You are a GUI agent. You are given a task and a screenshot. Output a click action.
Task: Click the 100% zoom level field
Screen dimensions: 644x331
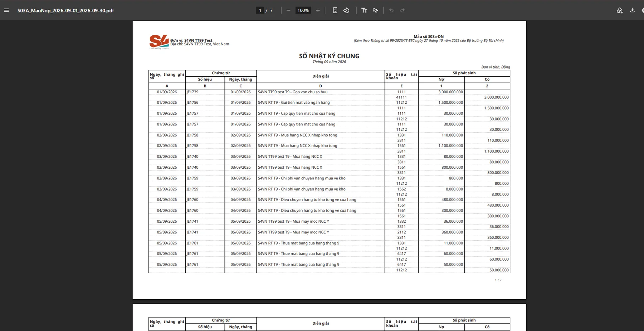tap(303, 10)
